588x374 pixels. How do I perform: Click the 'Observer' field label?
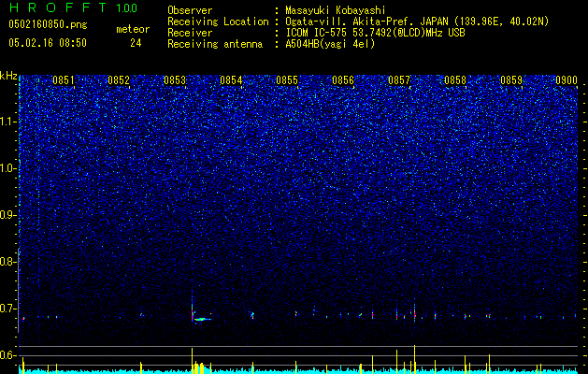(x=190, y=10)
